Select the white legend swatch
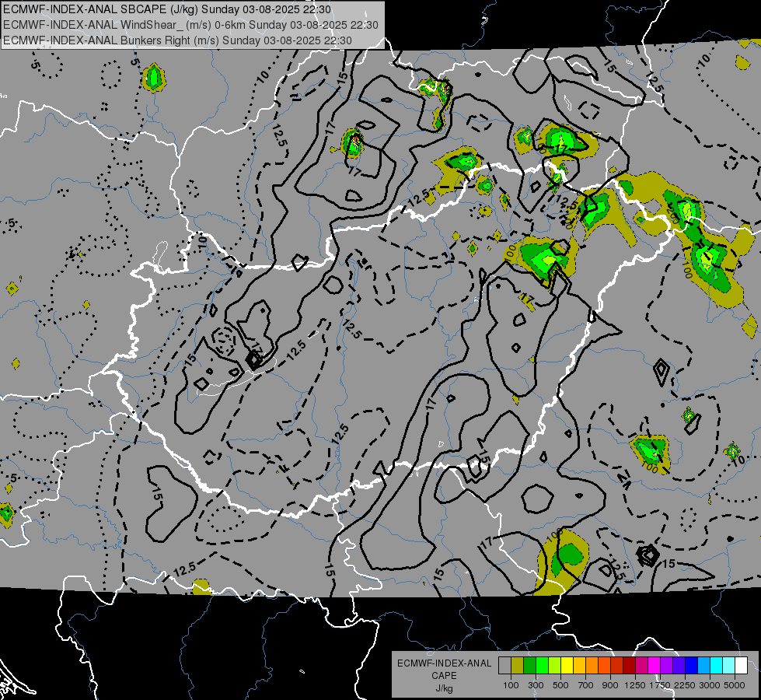 (741, 666)
